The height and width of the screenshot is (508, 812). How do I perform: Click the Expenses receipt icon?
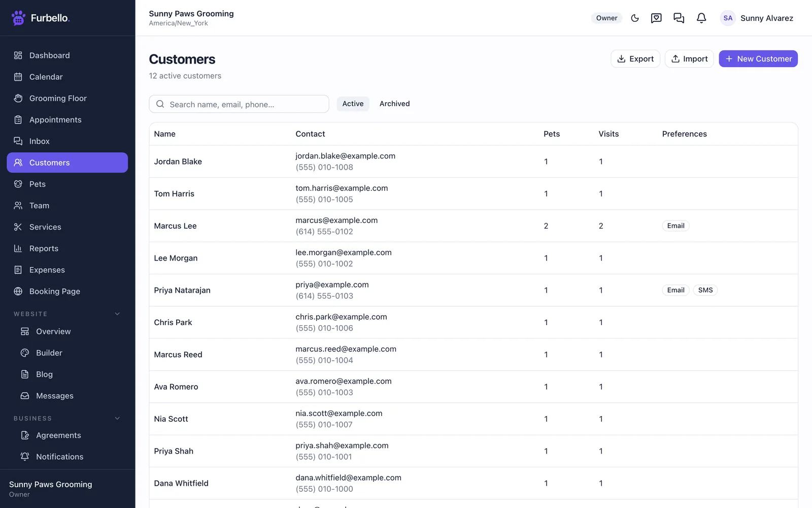click(18, 270)
